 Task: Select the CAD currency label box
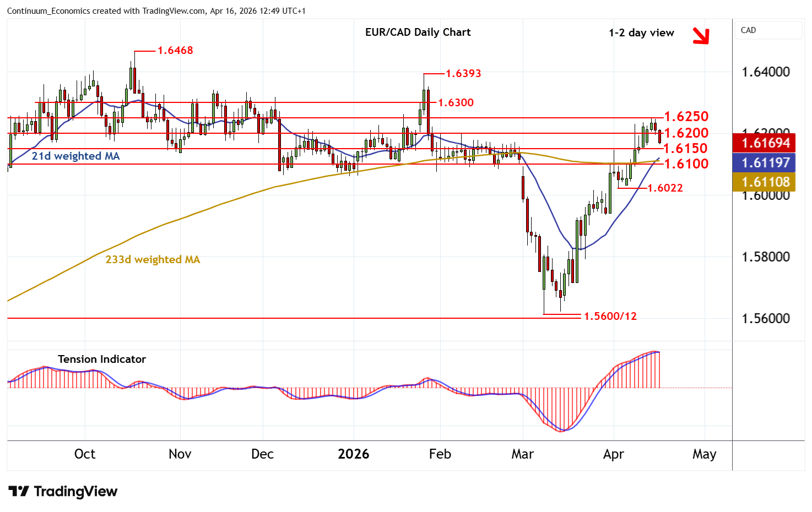tap(768, 30)
